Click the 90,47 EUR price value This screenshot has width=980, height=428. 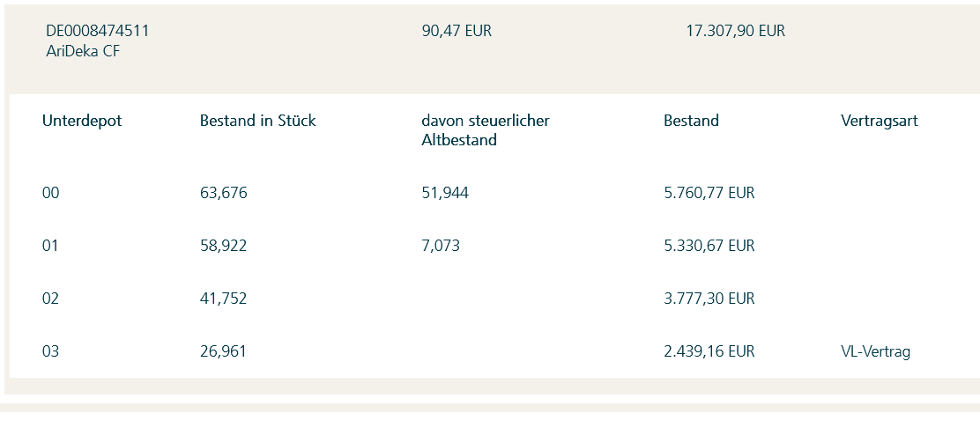[x=457, y=32]
